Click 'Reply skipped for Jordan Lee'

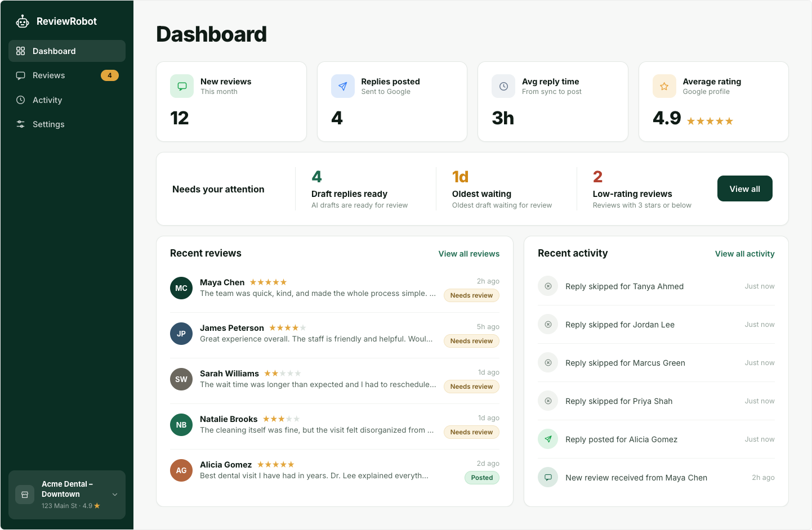620,325
